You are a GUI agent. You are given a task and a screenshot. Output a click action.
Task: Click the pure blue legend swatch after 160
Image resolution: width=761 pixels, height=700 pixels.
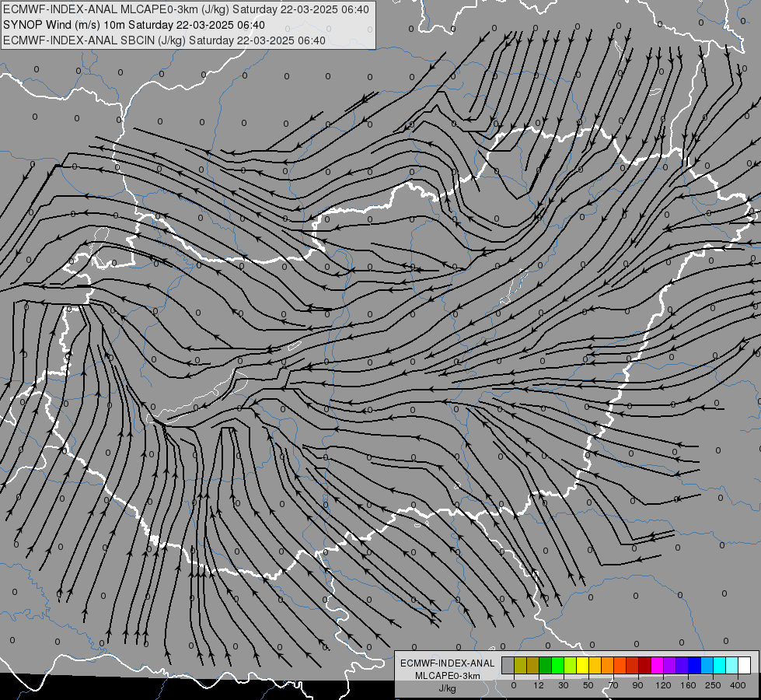point(694,665)
